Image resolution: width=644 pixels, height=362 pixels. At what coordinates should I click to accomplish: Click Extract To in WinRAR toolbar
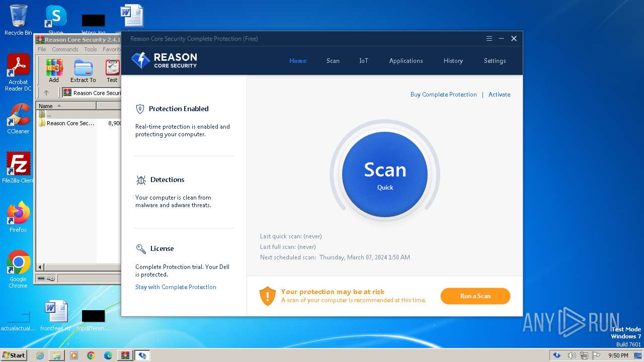(83, 71)
